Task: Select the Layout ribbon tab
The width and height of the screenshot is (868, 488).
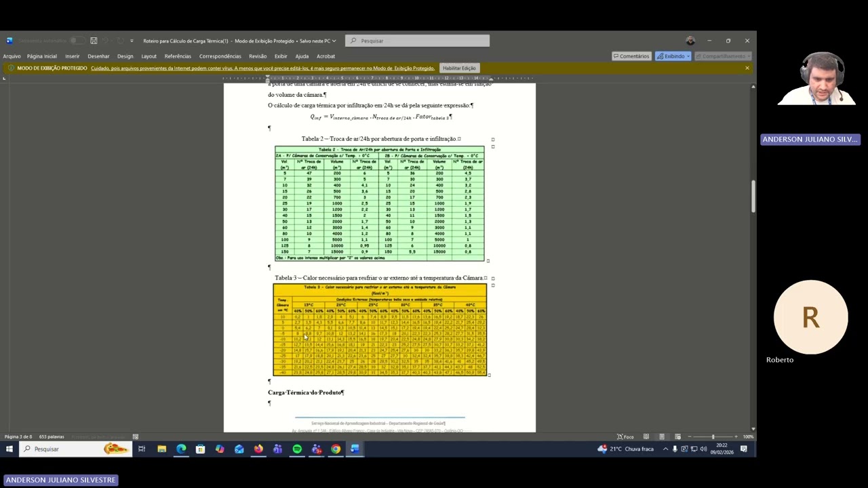Action: click(x=149, y=56)
